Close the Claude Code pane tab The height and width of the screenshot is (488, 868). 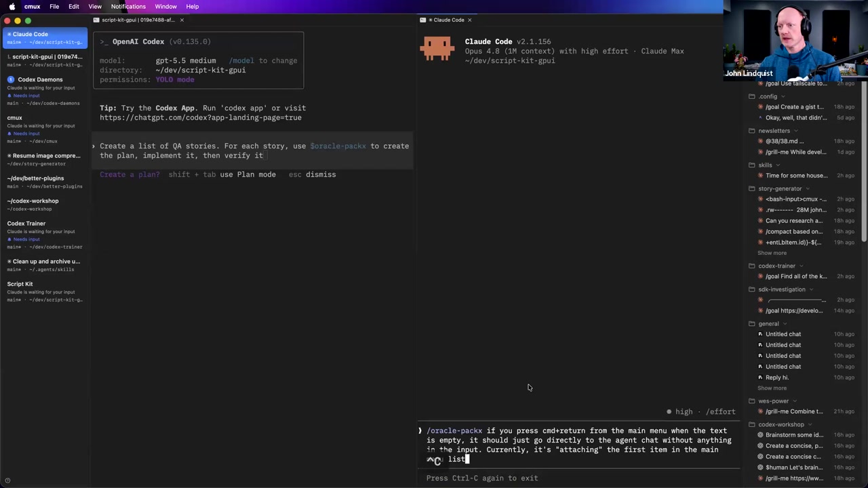[469, 20]
